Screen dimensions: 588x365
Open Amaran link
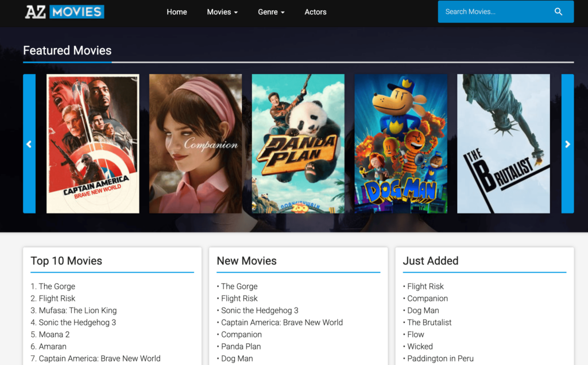(x=52, y=346)
